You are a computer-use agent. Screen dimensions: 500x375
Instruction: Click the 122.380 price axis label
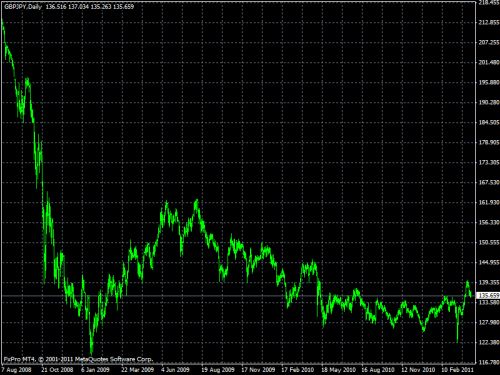489,342
